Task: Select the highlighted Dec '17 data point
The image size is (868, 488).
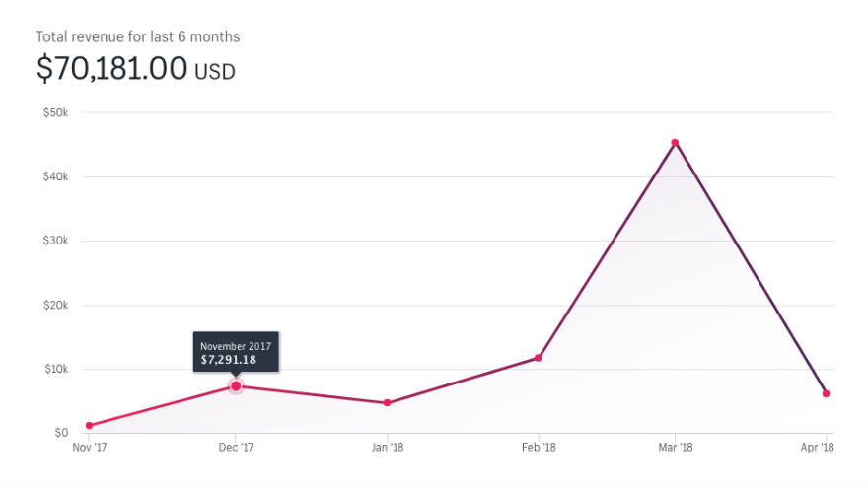Action: point(236,386)
